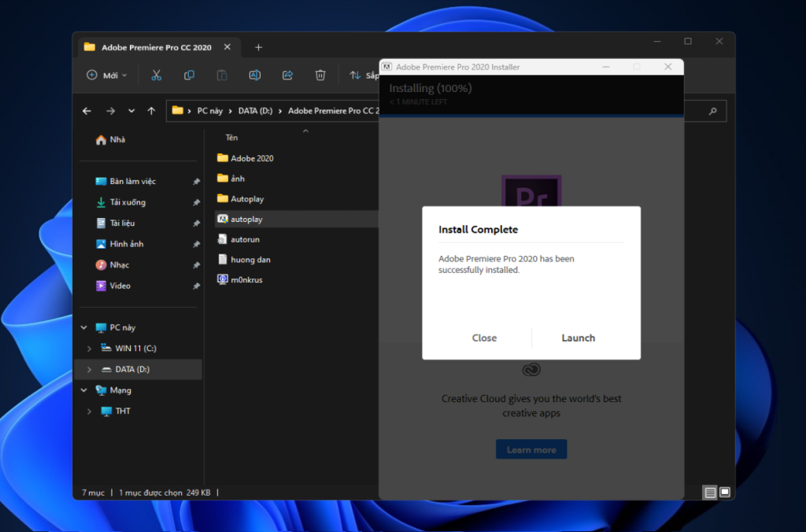Go up one folder level
Screen dimensions: 806x532
(x=151, y=111)
